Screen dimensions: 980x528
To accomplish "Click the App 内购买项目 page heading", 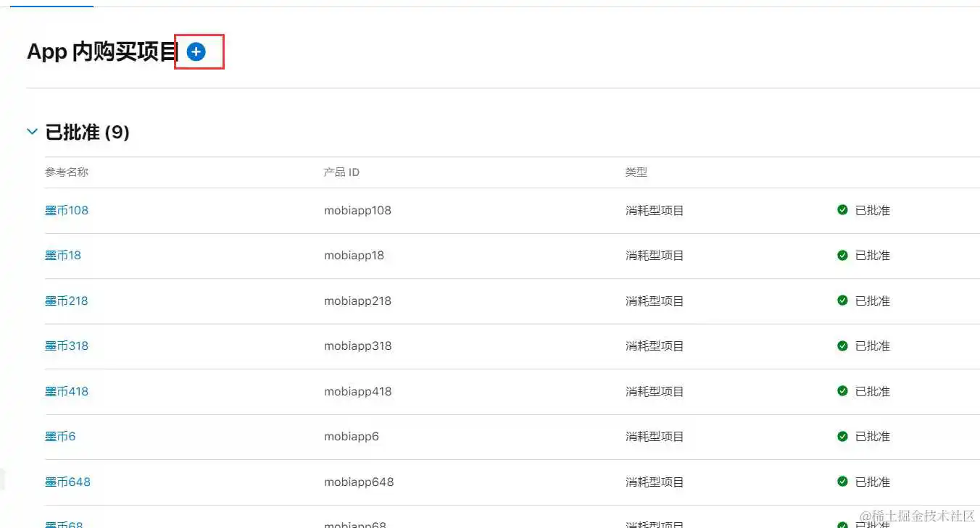I will pyautogui.click(x=103, y=51).
